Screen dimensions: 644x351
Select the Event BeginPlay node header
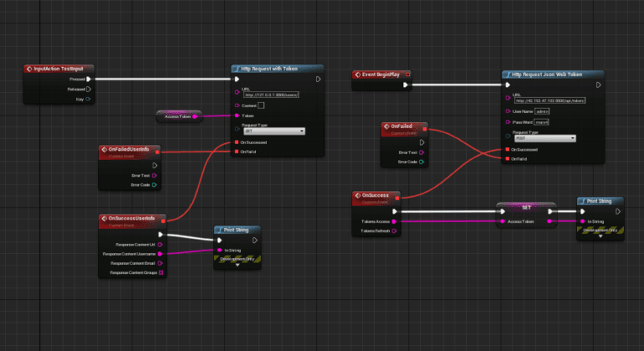click(x=382, y=75)
